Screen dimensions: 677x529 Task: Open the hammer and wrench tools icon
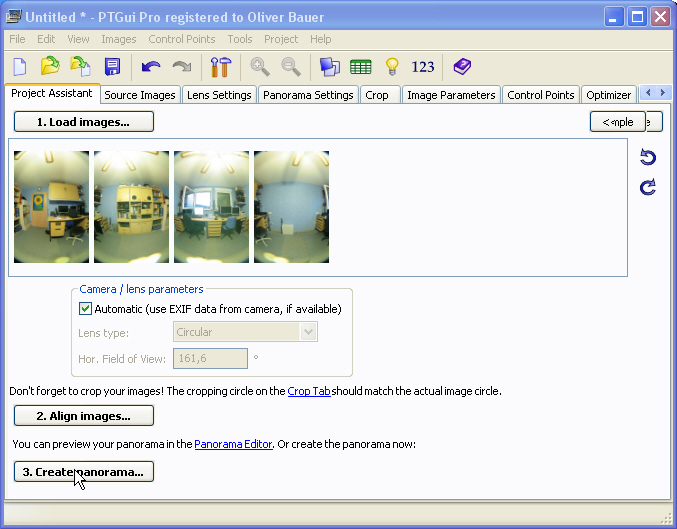tap(220, 67)
